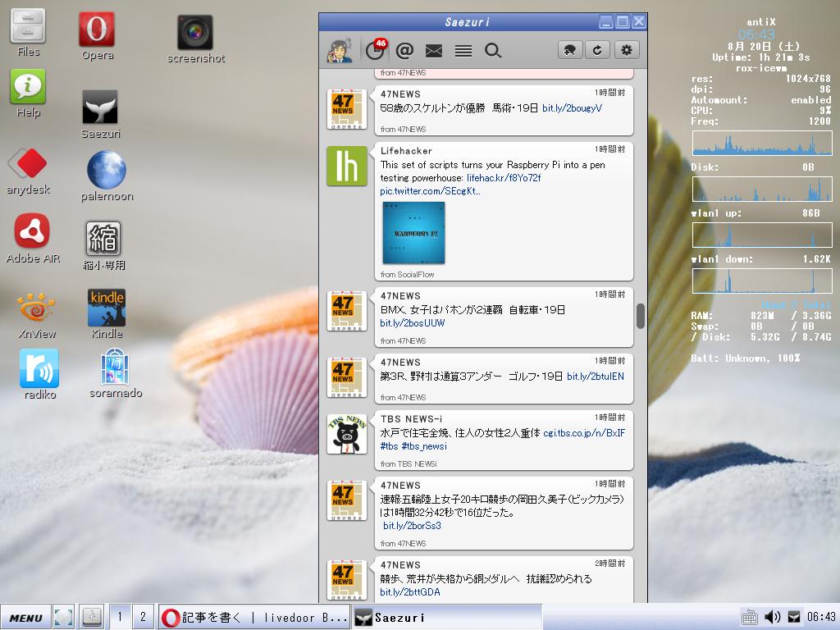The width and height of the screenshot is (840, 630).
Task: Open the user profile avatar in Saezuri
Action: (340, 51)
